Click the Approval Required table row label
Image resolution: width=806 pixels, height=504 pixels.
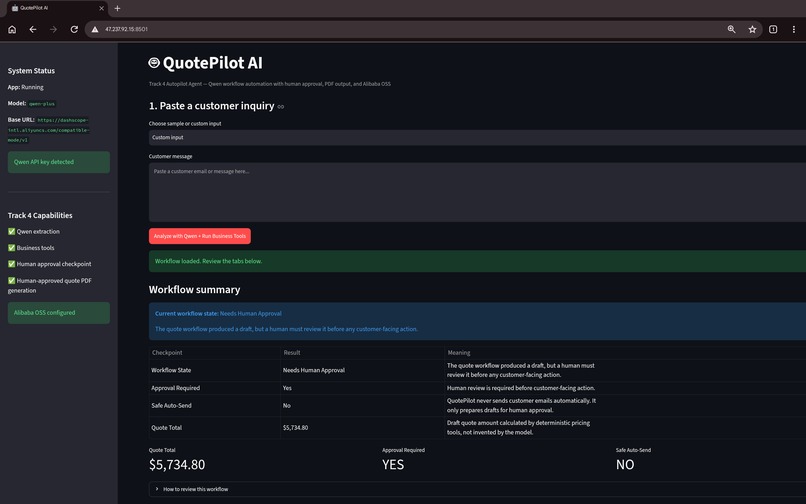point(175,388)
